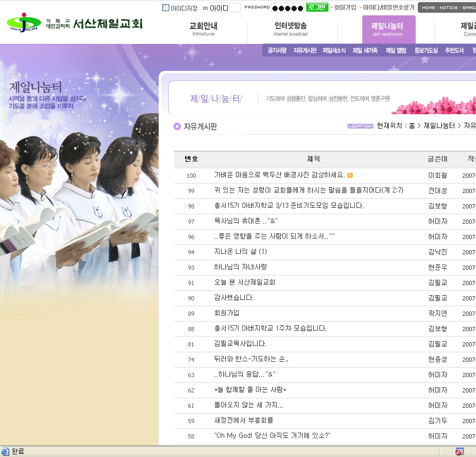
Task: Click post number 97
Action: pos(191,222)
